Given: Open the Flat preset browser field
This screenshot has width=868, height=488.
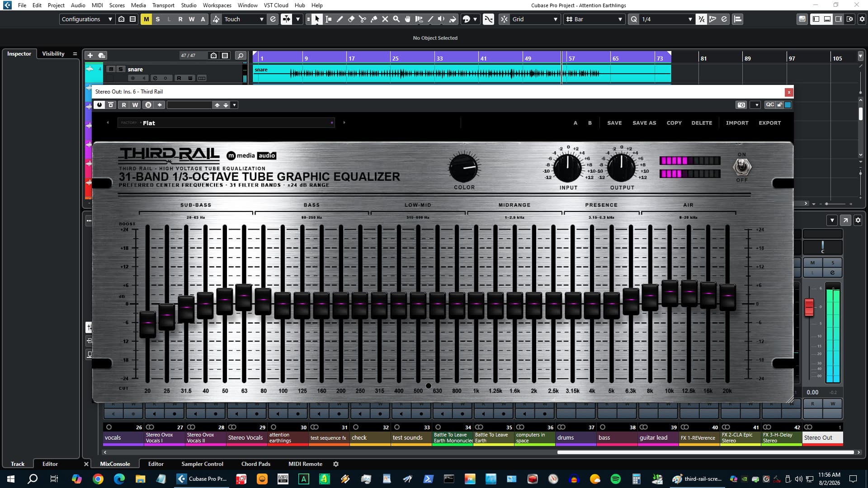Looking at the screenshot, I should pyautogui.click(x=226, y=123).
